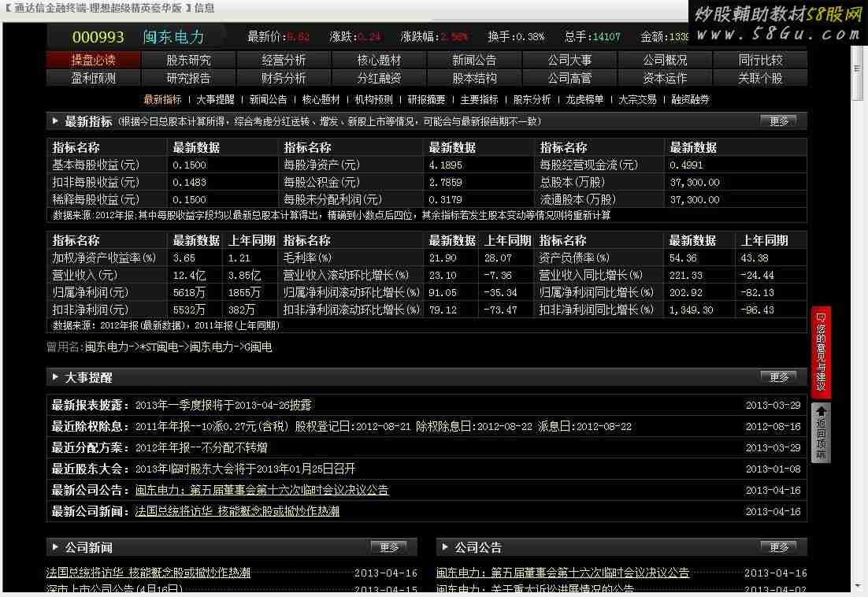Click 归属净利润 value 5618万
The height and width of the screenshot is (597, 868).
tap(189, 292)
